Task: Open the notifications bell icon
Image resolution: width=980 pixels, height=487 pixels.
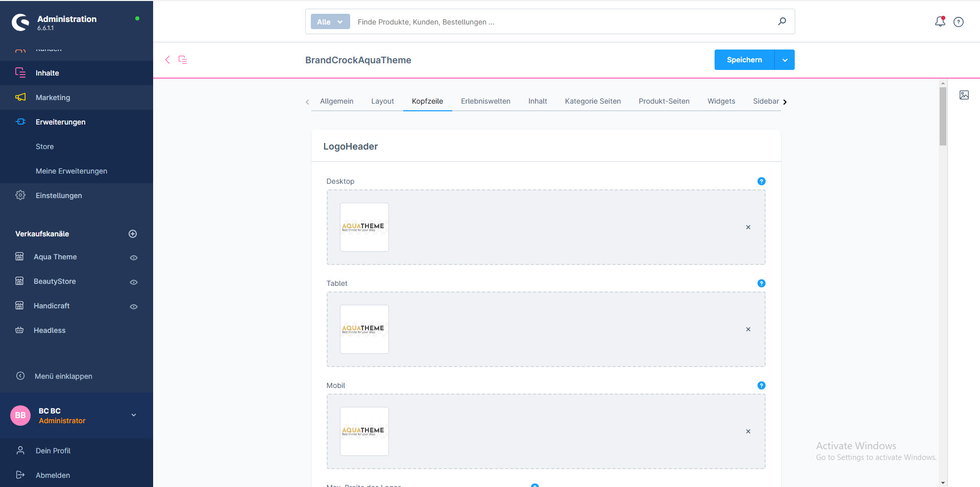Action: pos(940,21)
